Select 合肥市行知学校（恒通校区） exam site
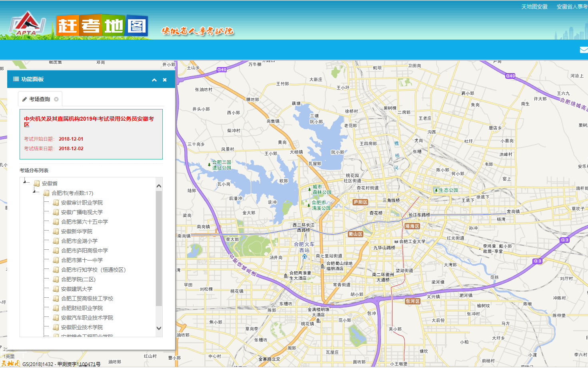The height and width of the screenshot is (368, 588). (94, 270)
